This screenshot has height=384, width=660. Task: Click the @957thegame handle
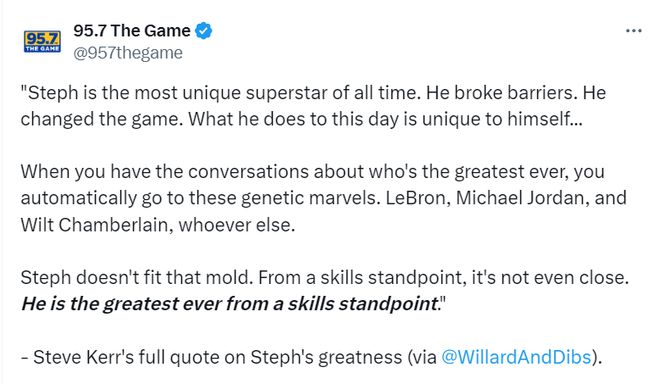point(128,53)
